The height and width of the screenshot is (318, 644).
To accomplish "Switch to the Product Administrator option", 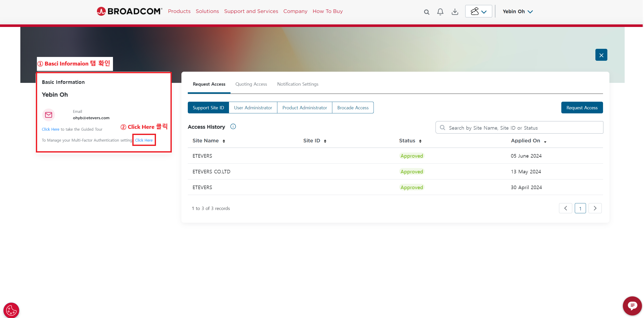I will [305, 108].
